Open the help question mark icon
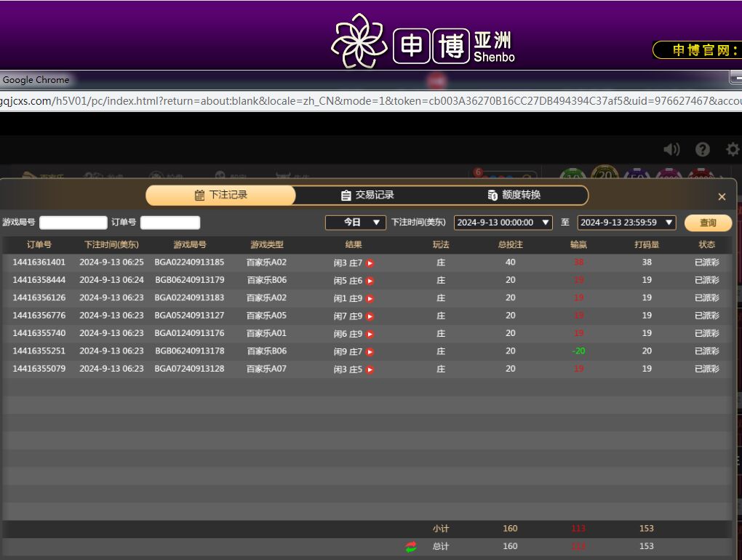This screenshot has height=560, width=742. pos(702,149)
